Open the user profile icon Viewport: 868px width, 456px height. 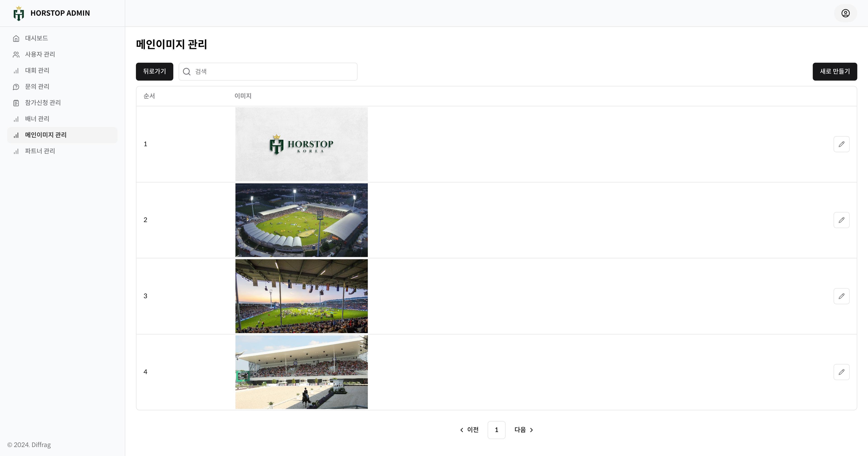[x=845, y=13]
